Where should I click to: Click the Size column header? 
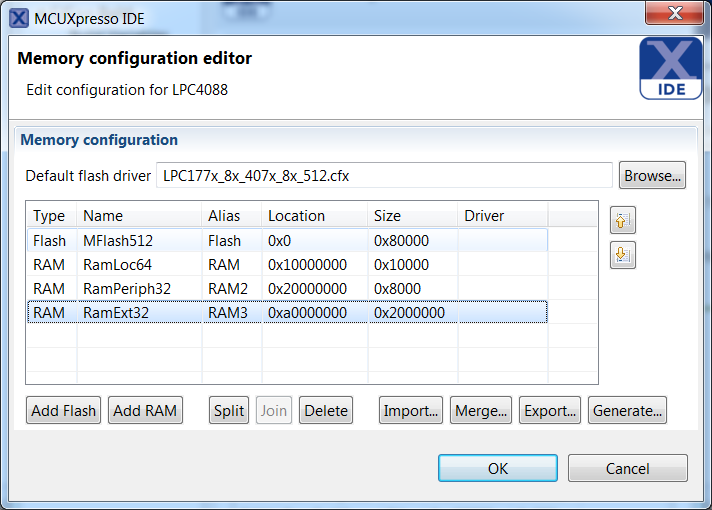pyautogui.click(x=412, y=215)
